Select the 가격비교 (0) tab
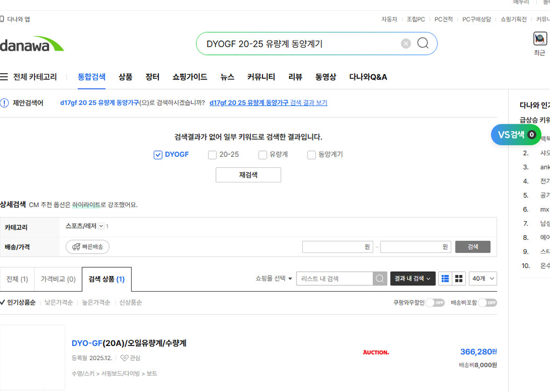This screenshot has height=392, width=550. coord(58,279)
